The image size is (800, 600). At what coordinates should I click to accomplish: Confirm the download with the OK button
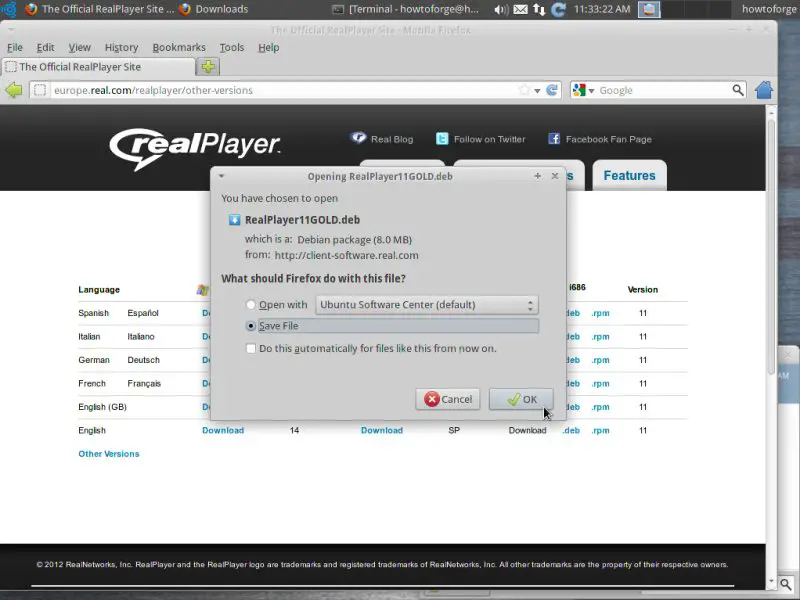521,399
